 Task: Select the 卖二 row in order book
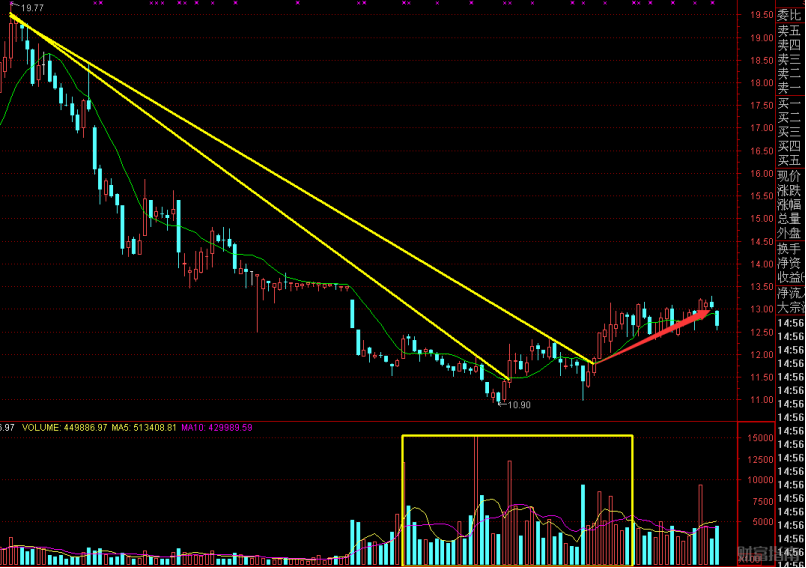point(789,74)
